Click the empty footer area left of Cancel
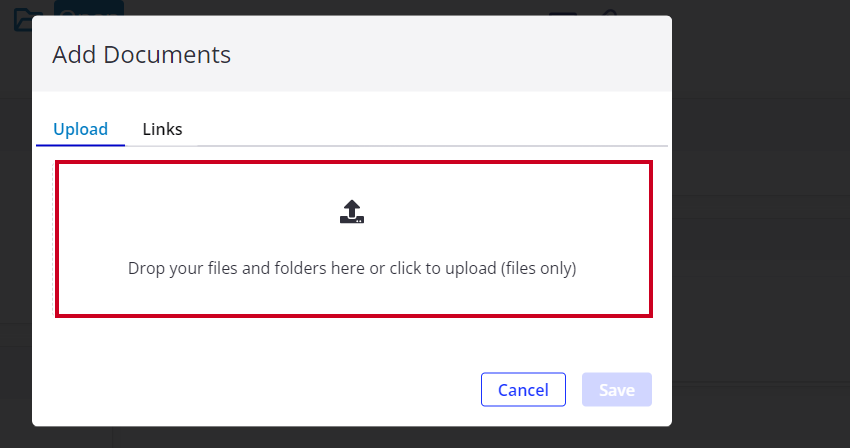The width and height of the screenshot is (850, 448). tap(255, 389)
